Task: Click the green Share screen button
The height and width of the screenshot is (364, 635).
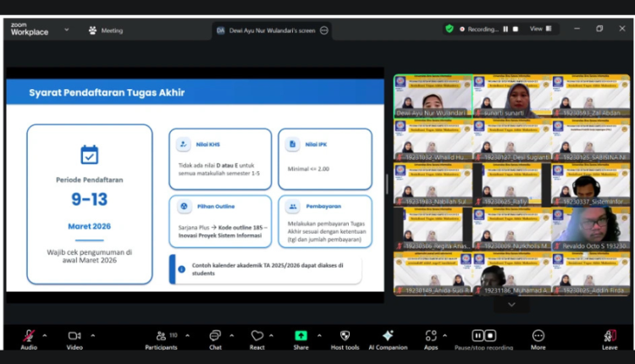Action: (301, 336)
